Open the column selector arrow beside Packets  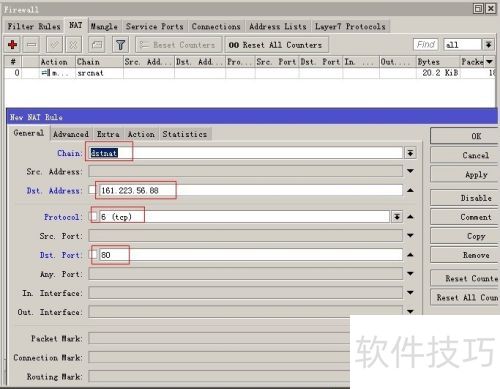(x=489, y=62)
